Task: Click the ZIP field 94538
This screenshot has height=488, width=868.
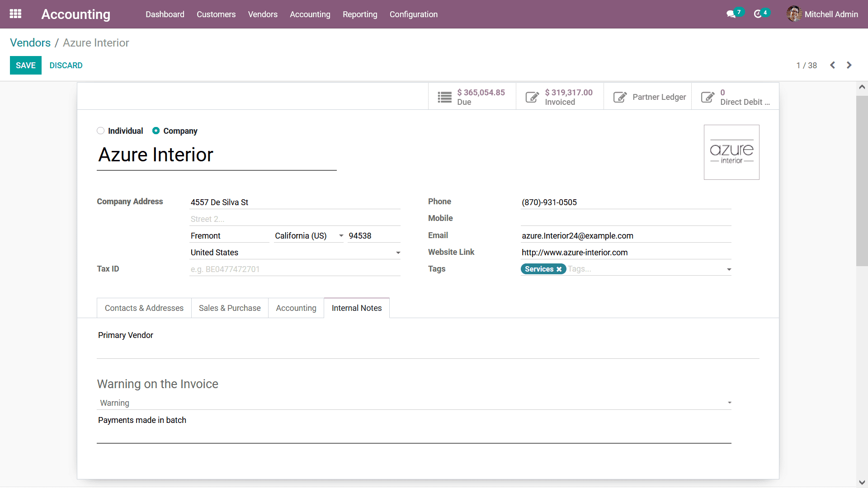Action: coord(374,236)
